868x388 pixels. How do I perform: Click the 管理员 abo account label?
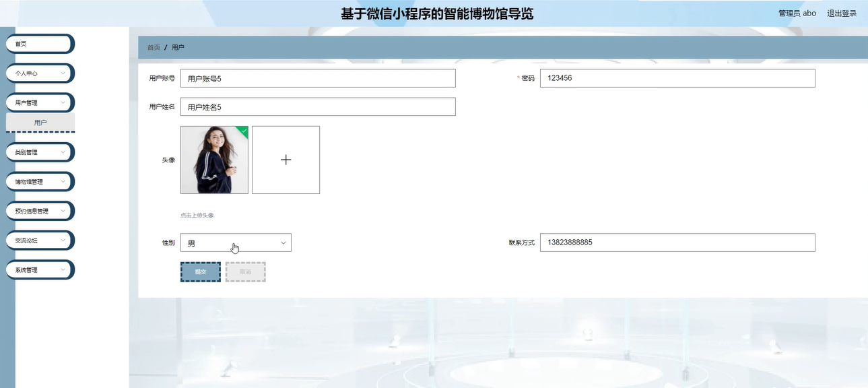(797, 13)
